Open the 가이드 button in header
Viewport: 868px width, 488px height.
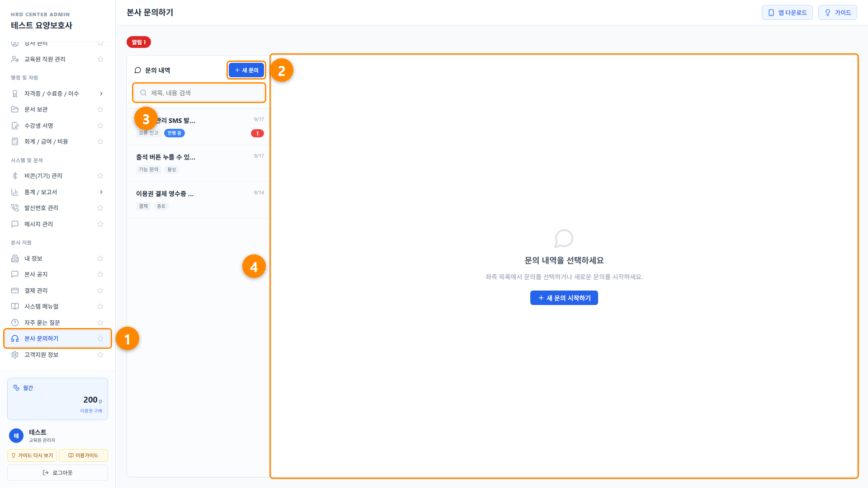(837, 13)
